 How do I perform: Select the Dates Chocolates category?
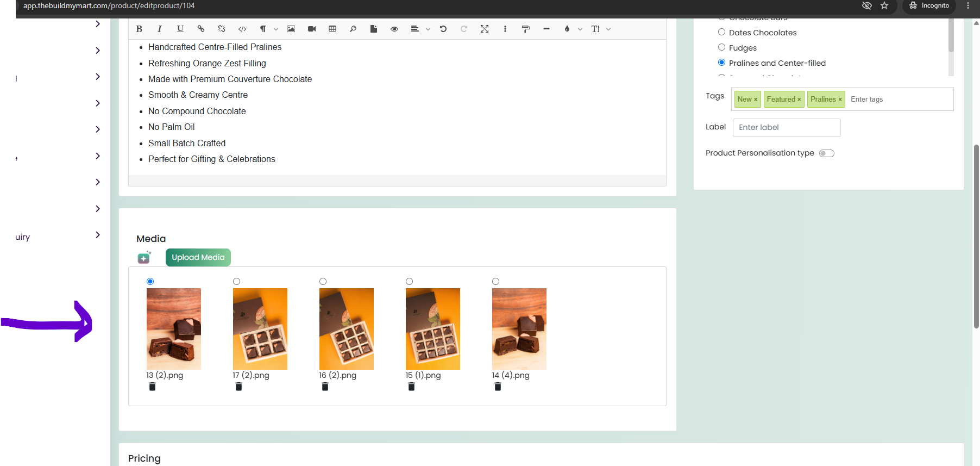tap(721, 32)
